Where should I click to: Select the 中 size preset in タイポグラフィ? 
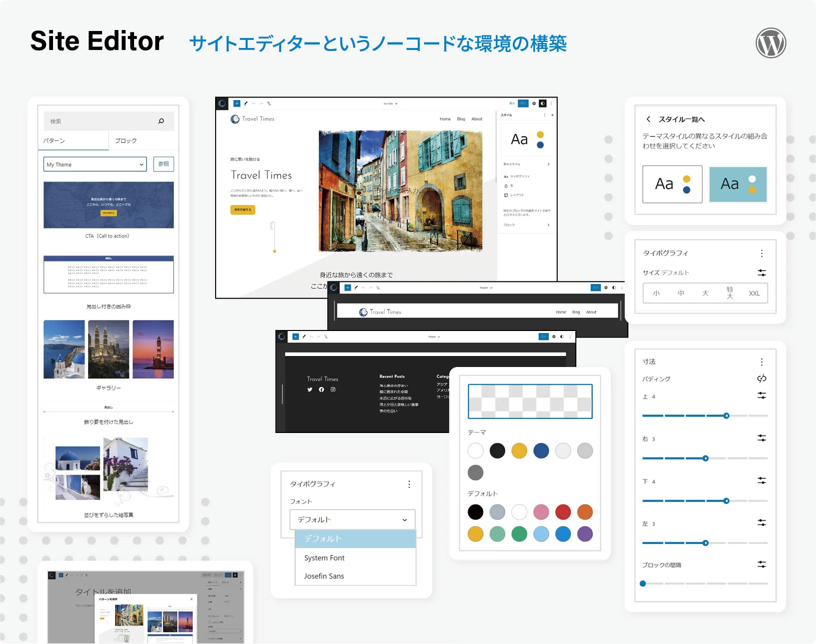coord(681,293)
